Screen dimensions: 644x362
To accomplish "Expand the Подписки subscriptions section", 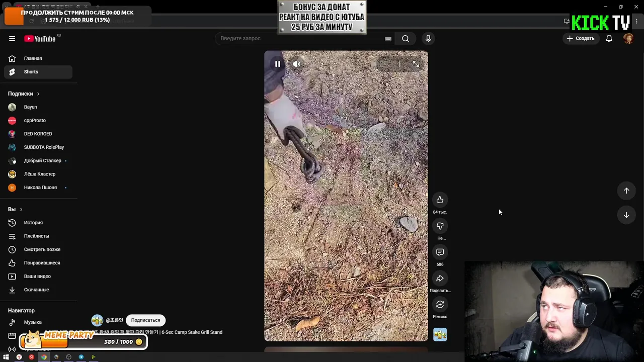I will pos(24,94).
